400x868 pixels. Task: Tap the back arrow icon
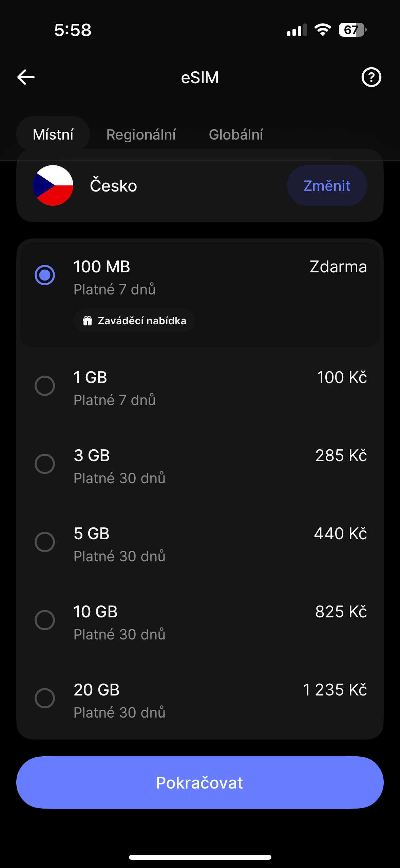point(26,77)
